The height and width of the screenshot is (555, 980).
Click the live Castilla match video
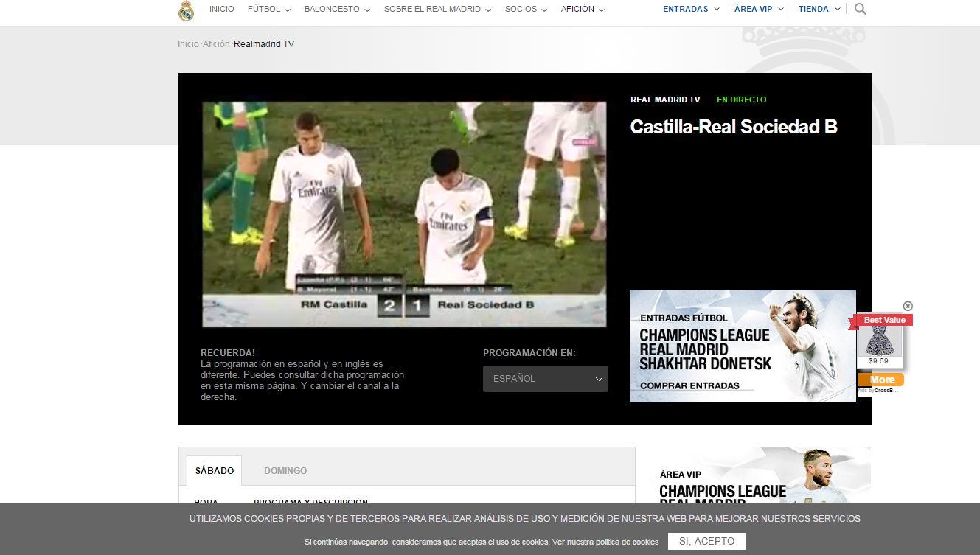click(x=404, y=214)
